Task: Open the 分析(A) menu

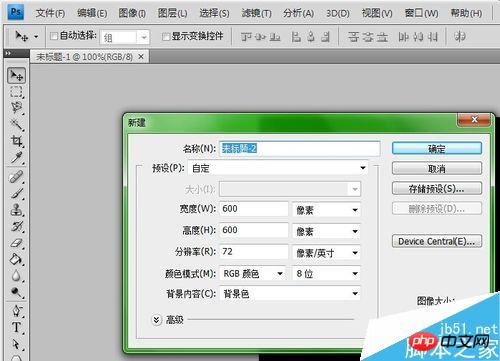Action: [x=298, y=13]
